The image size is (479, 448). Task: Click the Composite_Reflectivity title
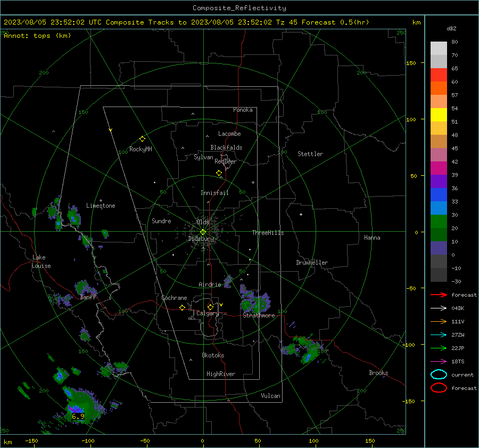click(x=239, y=8)
